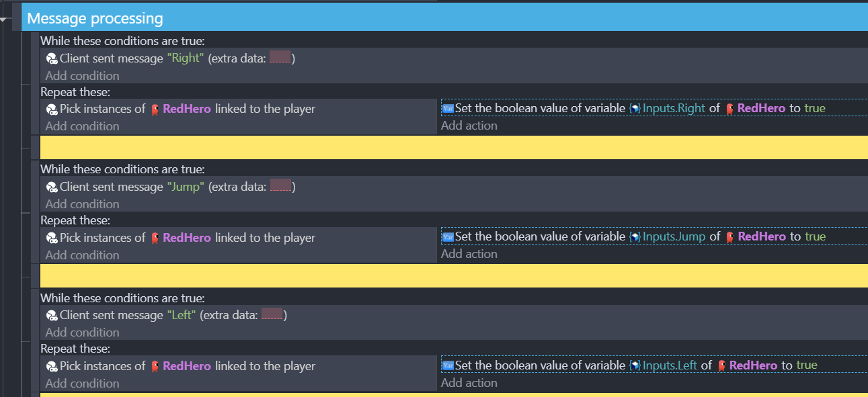This screenshot has width=868, height=397.
Task: Click the "true" value in the Inputs.Right action
Action: point(815,108)
